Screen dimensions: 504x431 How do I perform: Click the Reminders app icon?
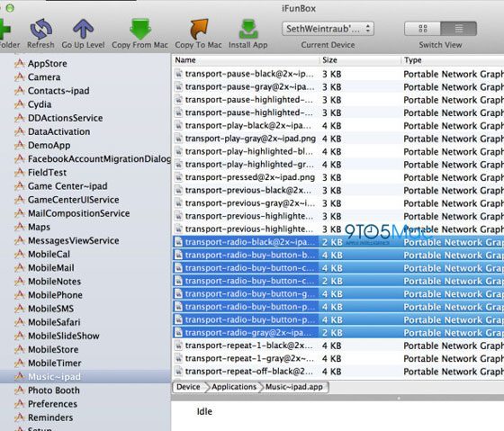(x=20, y=418)
